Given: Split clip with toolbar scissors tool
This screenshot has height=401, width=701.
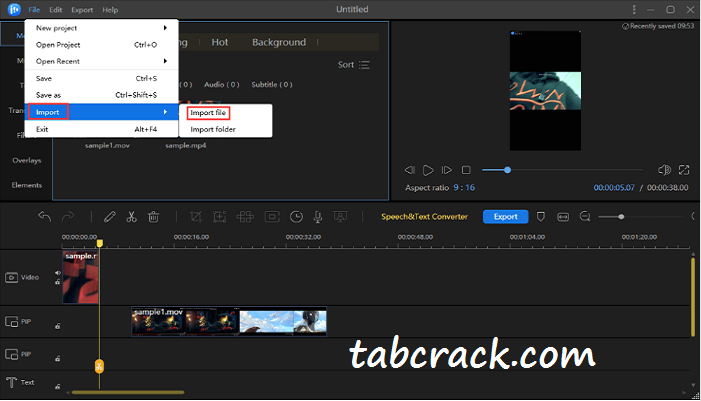Looking at the screenshot, I should 131,217.
